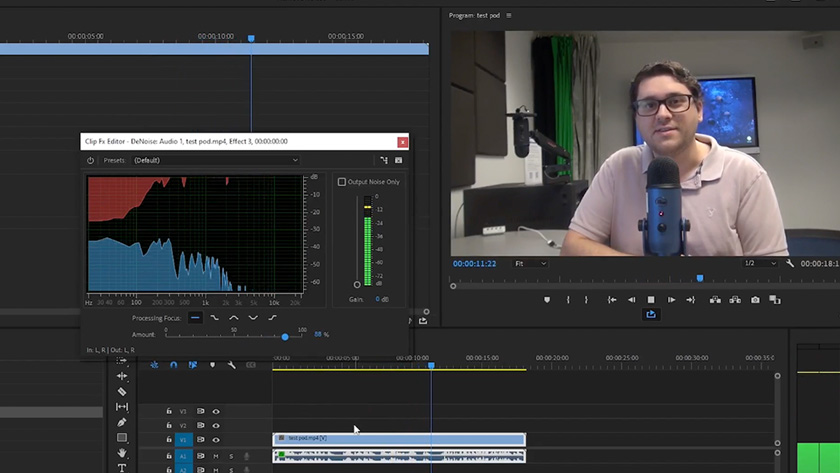Open the Fit zoom level dropdown
Screen dimensions: 840x473
pos(530,263)
